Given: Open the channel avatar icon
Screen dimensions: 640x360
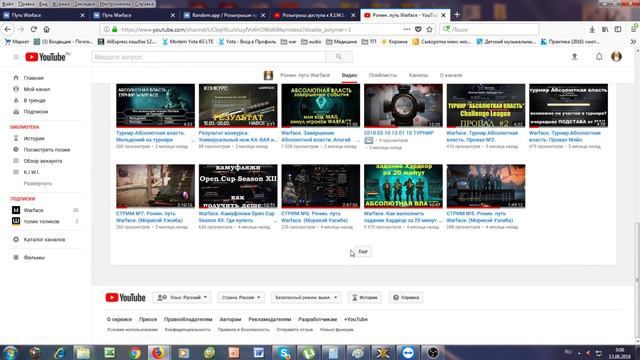Looking at the screenshot, I should 268,75.
